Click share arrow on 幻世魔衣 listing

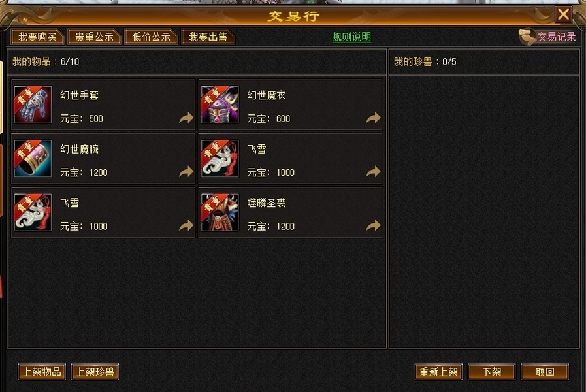click(x=373, y=118)
